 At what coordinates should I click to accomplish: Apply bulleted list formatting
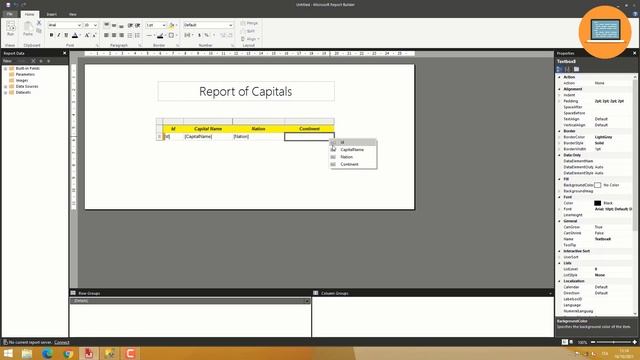(130, 36)
